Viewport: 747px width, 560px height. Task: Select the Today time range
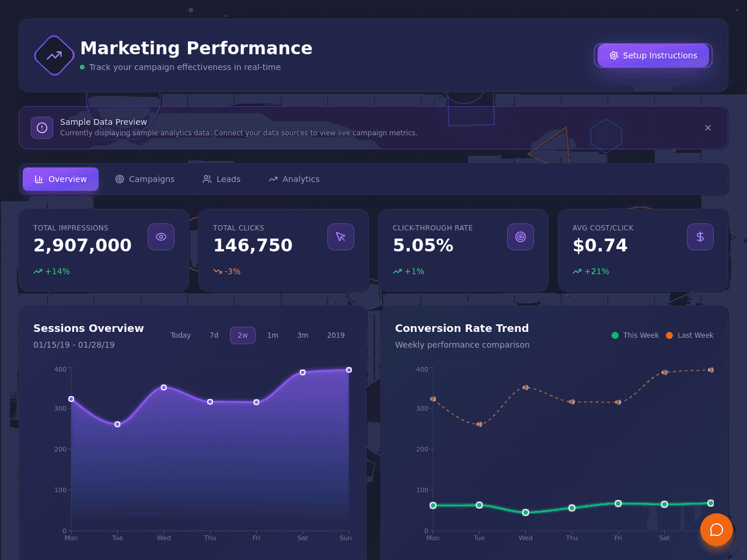(x=180, y=335)
